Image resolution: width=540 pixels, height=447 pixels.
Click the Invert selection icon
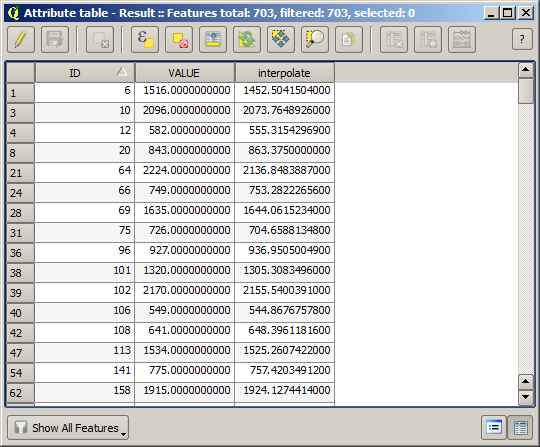(x=247, y=40)
